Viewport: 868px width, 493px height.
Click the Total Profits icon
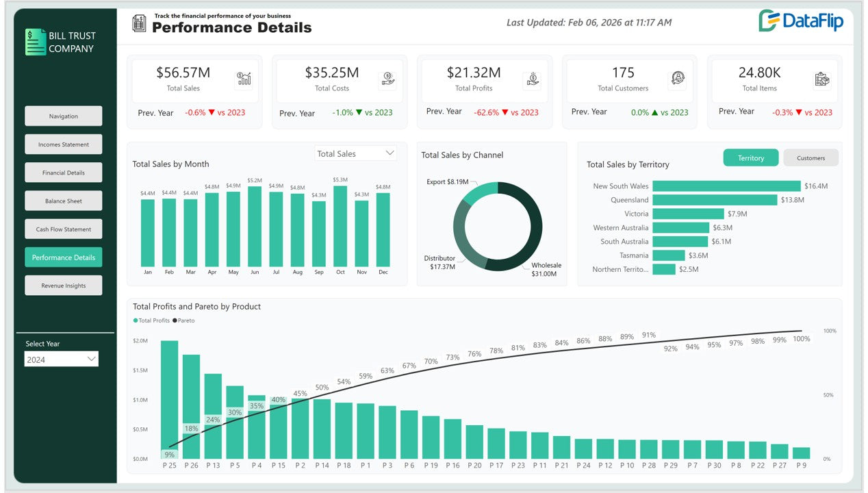tap(533, 79)
